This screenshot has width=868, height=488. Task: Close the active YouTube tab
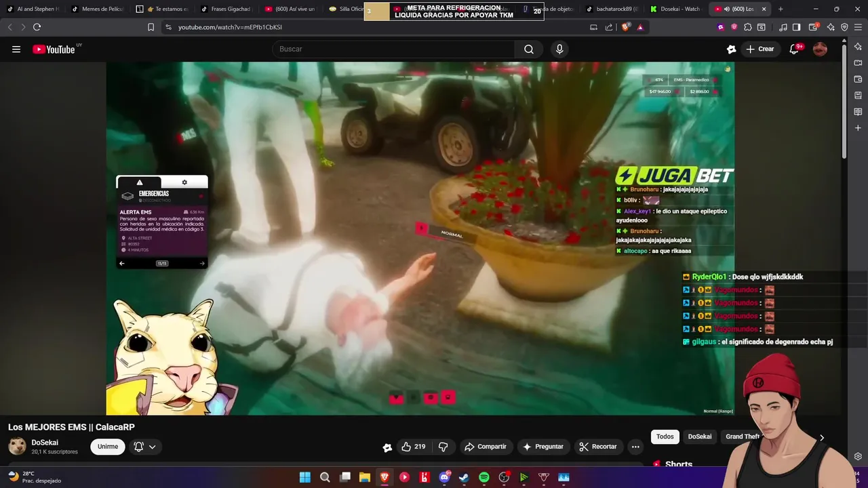764,9
